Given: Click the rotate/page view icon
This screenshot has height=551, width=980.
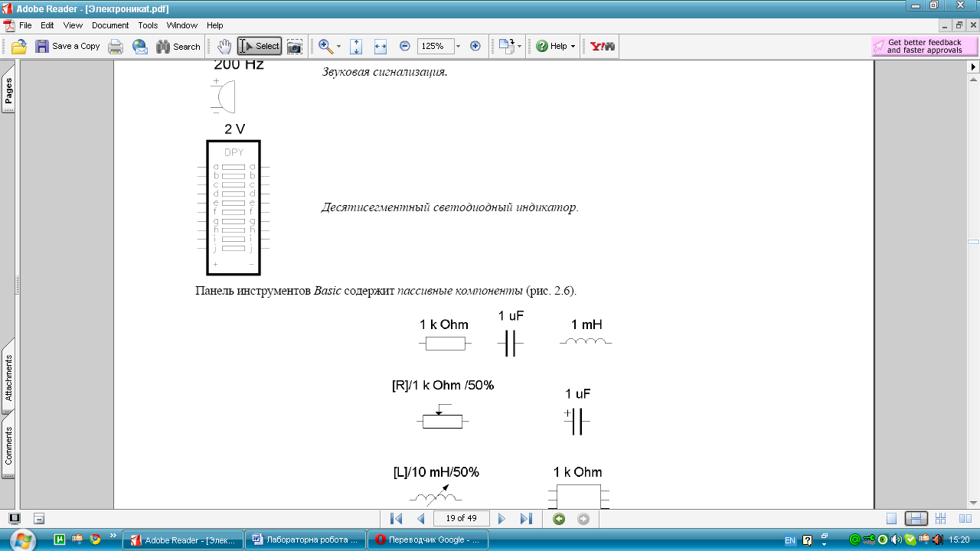Looking at the screenshot, I should [506, 47].
